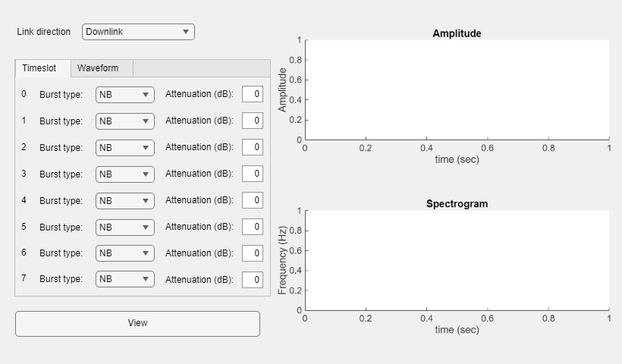Click Attenuation field for timeslot 0

tap(253, 95)
